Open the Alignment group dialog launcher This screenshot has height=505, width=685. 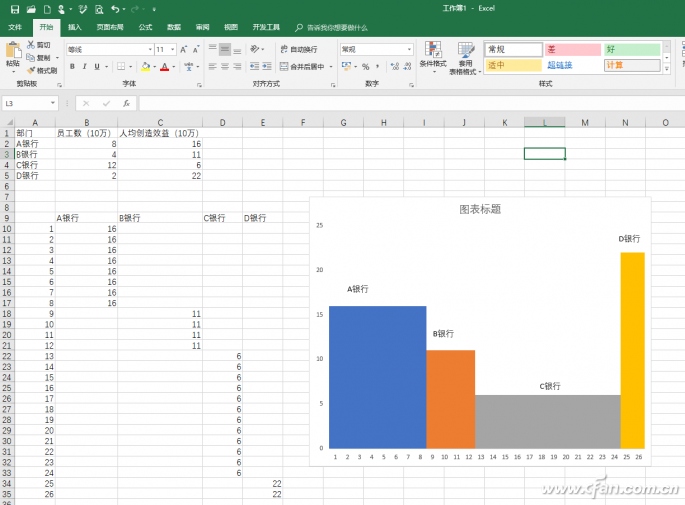pyautogui.click(x=332, y=85)
